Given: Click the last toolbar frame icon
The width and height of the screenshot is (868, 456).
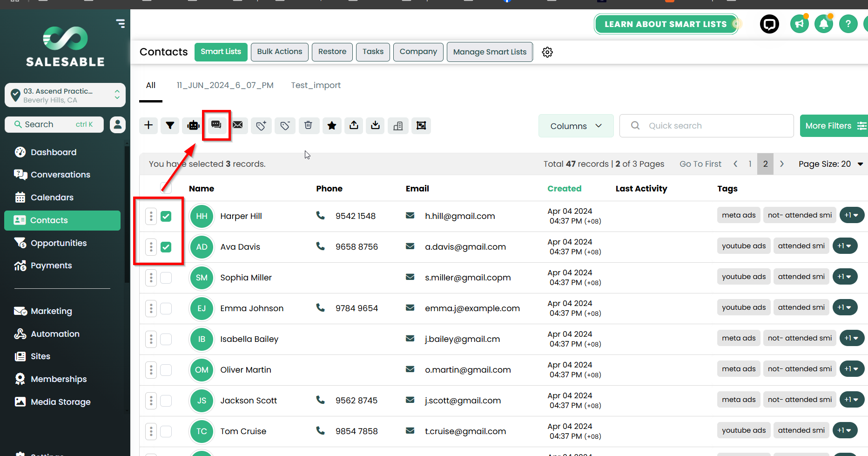Looking at the screenshot, I should point(421,125).
